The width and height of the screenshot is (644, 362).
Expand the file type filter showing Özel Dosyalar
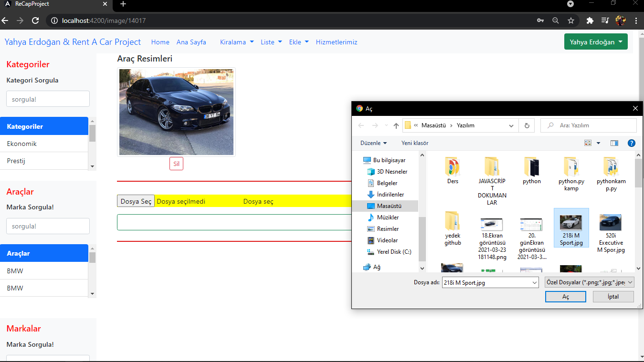point(589,282)
